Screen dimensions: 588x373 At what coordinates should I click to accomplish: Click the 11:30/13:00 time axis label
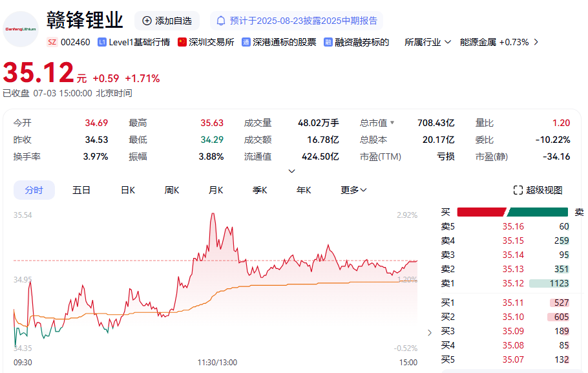218,363
